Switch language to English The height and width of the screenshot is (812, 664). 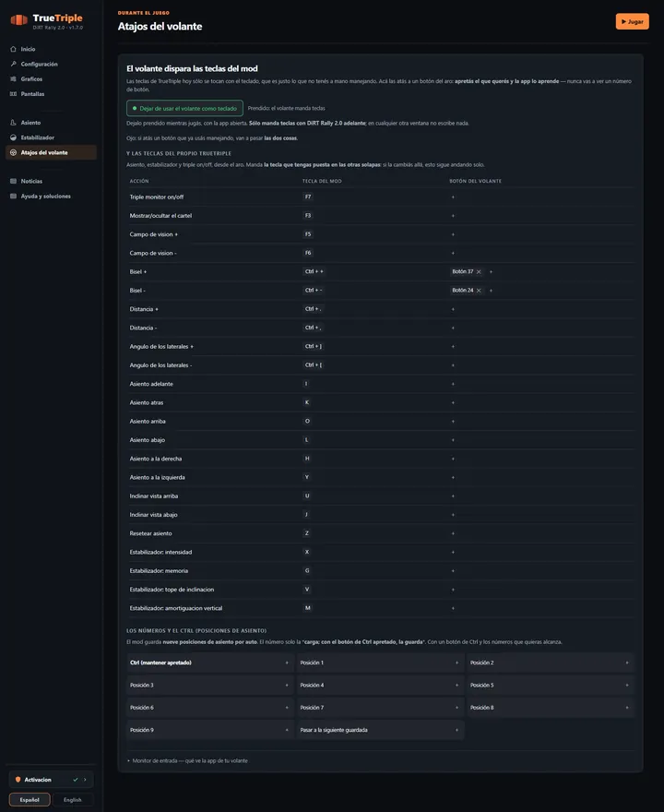point(73,800)
